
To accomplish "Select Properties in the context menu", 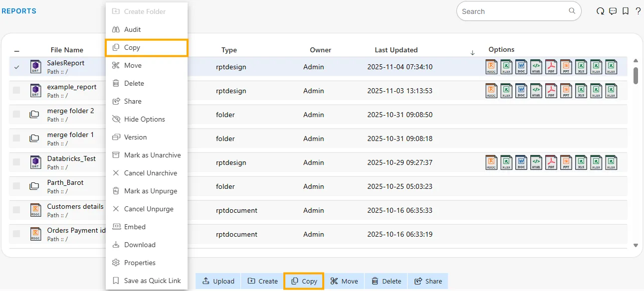I will tap(140, 263).
